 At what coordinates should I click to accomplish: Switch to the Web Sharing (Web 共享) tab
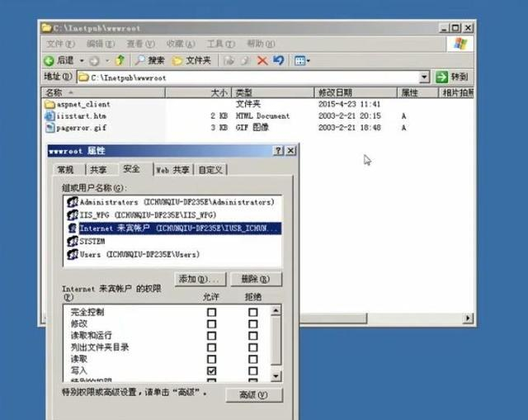pos(173,170)
